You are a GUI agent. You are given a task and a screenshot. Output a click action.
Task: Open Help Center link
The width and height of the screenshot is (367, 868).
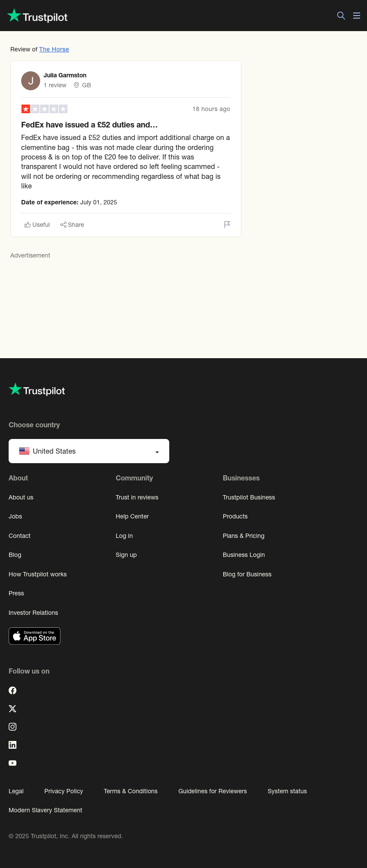pos(132,516)
